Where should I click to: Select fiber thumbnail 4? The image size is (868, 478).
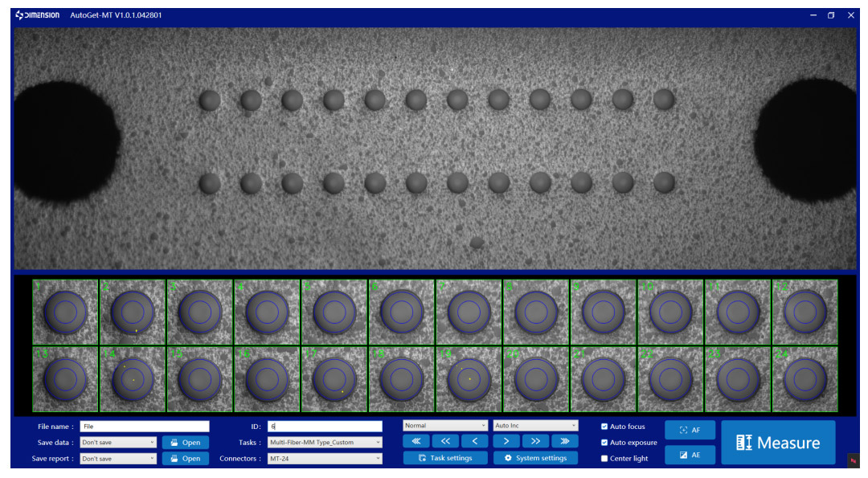pos(267,312)
